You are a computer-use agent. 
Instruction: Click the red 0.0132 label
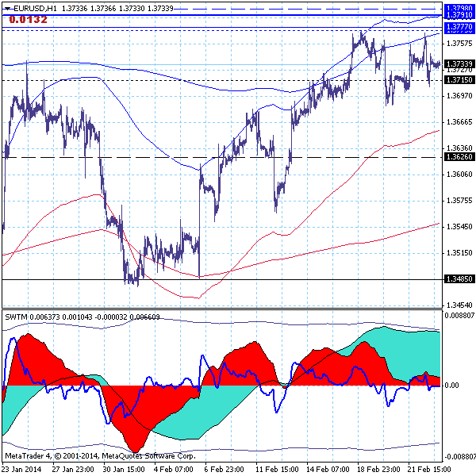click(29, 19)
